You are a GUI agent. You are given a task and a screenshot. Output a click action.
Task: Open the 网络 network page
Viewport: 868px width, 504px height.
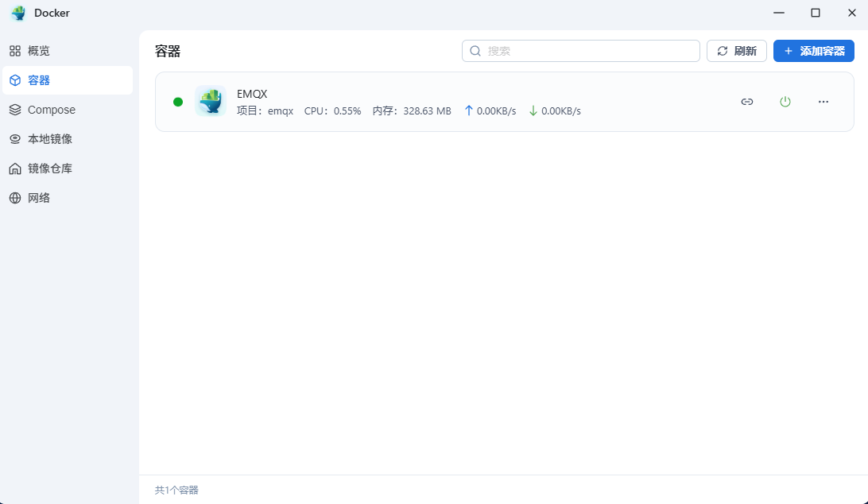coord(68,198)
